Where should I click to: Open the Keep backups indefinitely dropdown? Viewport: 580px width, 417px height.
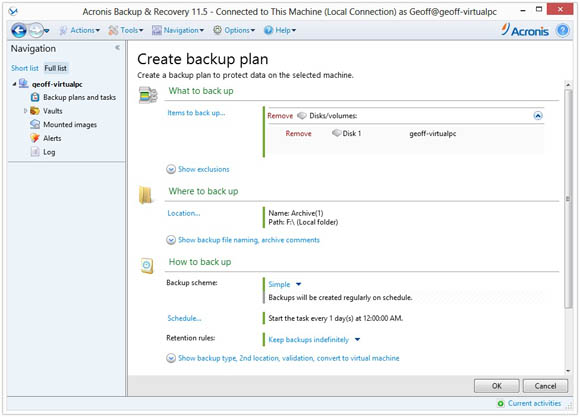click(314, 340)
